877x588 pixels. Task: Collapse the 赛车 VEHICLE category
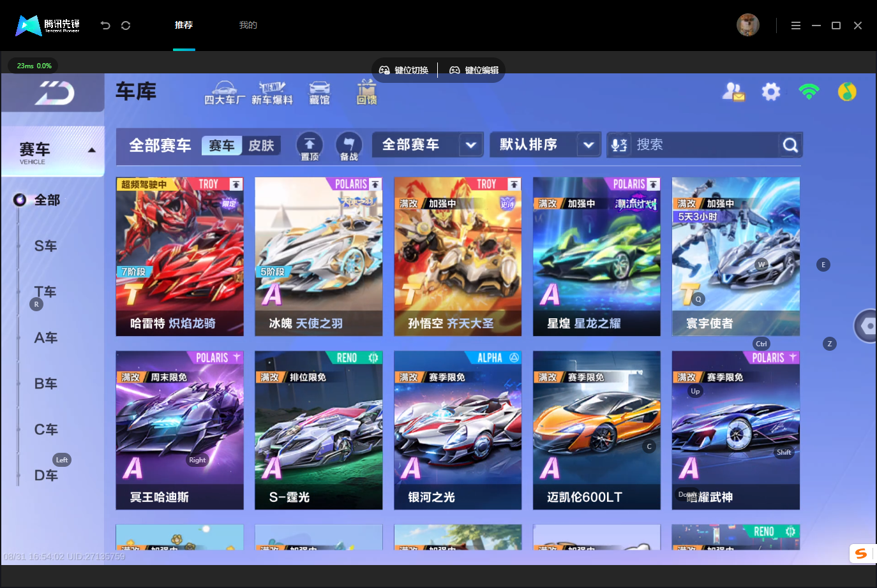54,151
